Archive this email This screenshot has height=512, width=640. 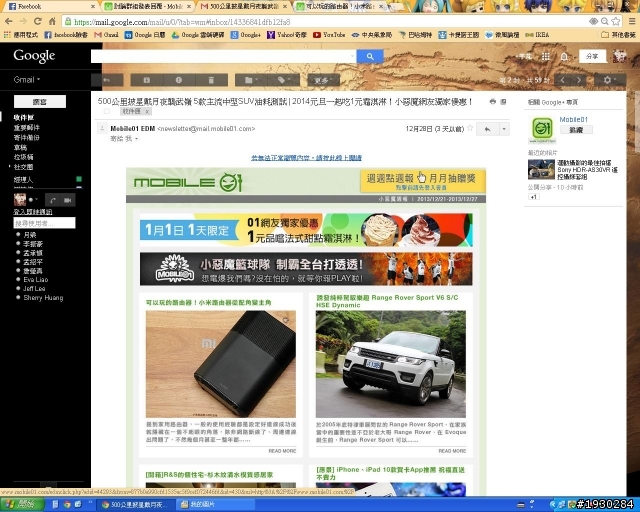pyautogui.click(x=147, y=80)
